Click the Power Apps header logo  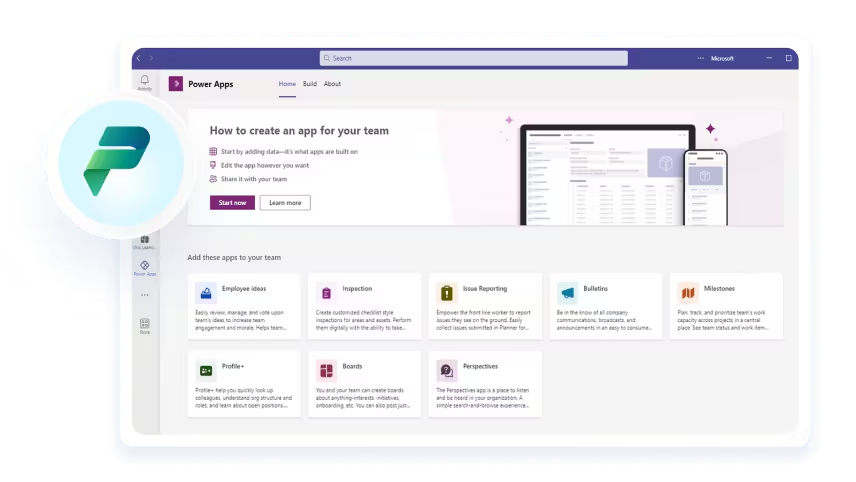[176, 84]
